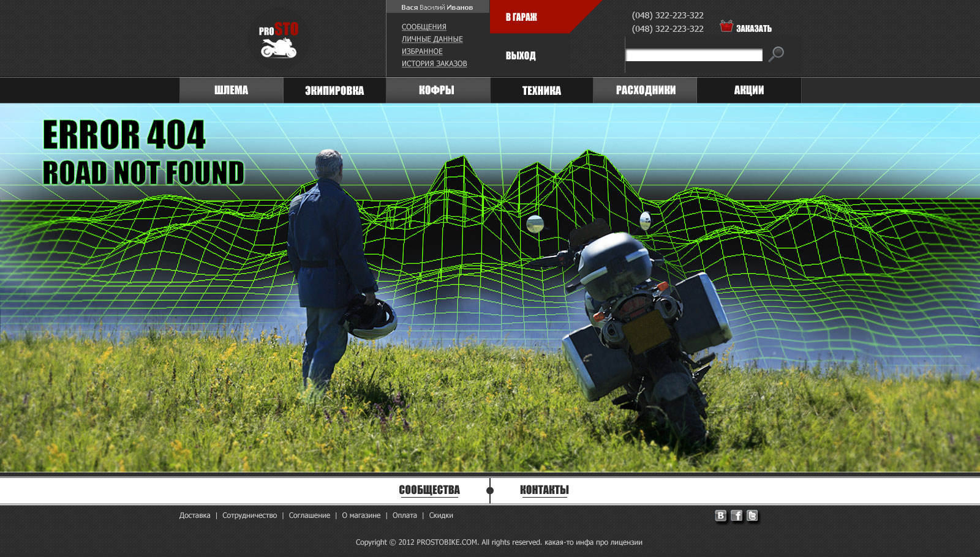Open the Соглашение footer link
Image resolution: width=980 pixels, height=557 pixels.
pos(309,515)
